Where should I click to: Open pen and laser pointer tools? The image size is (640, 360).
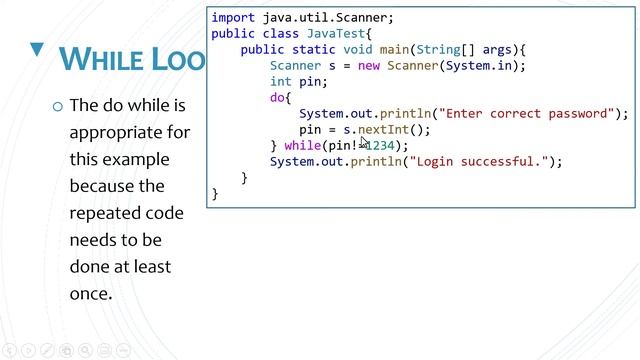[x=47, y=350]
